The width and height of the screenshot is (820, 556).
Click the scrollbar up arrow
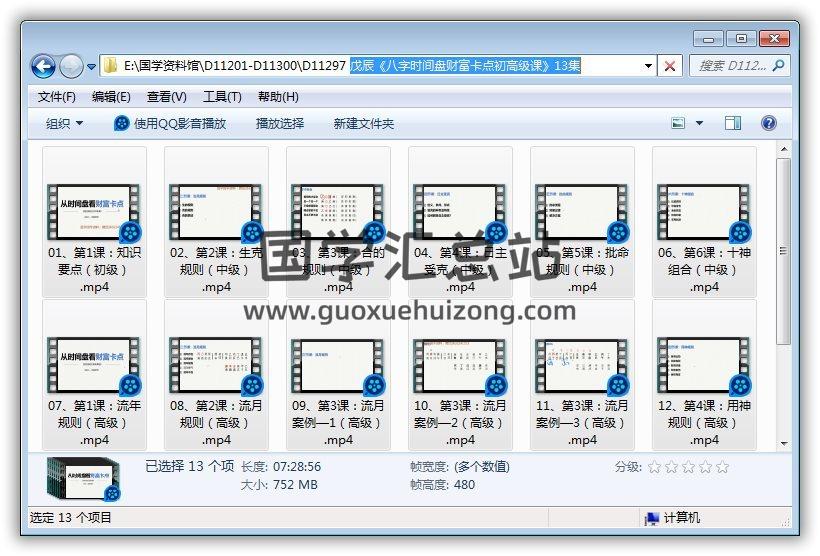click(x=783, y=150)
